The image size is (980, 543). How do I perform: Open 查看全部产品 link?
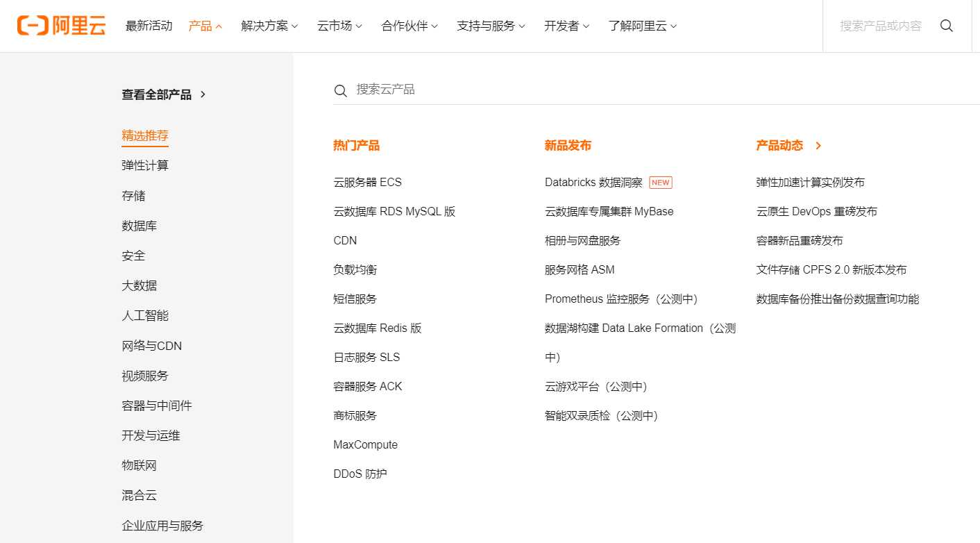156,94
